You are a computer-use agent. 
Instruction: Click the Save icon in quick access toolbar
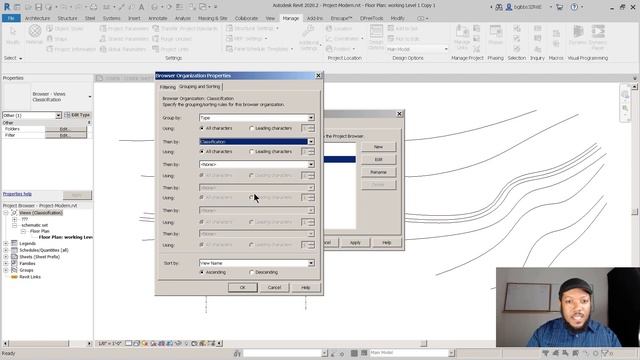click(x=38, y=7)
